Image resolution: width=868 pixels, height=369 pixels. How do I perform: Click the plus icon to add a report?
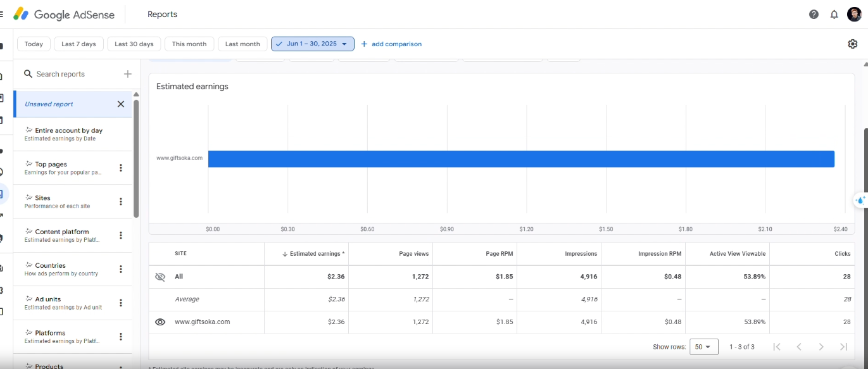click(x=127, y=74)
